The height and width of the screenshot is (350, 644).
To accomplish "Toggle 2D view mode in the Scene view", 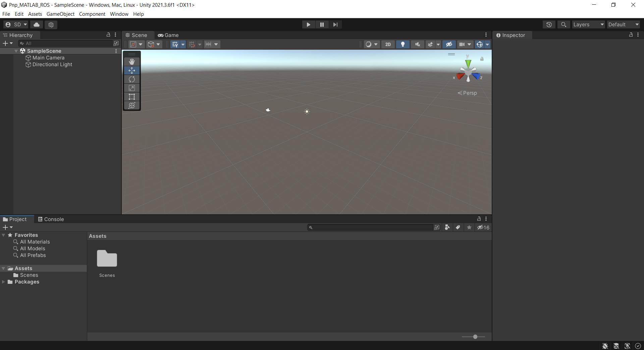I will click(x=388, y=44).
